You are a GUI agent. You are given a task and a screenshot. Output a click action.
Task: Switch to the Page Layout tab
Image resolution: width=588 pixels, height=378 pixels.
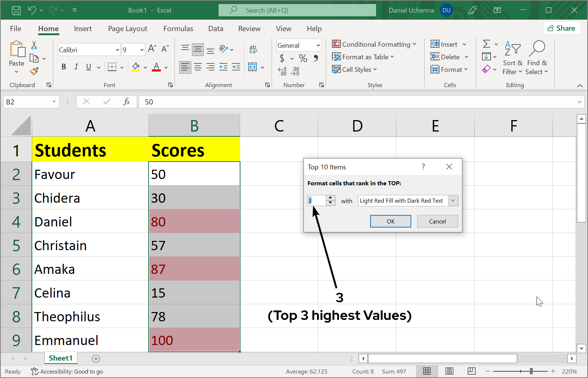128,29
